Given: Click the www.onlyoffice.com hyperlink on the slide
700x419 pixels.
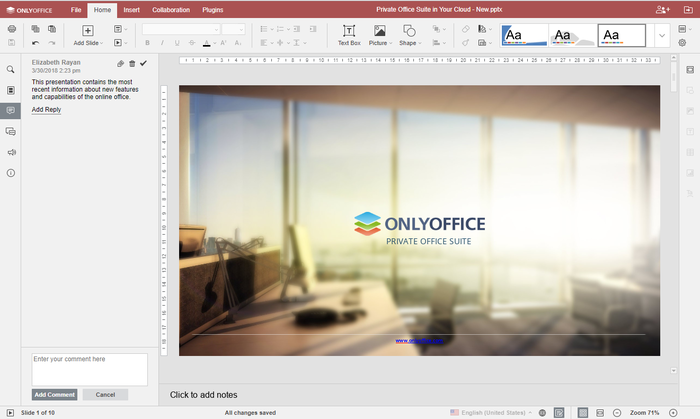Looking at the screenshot, I should [419, 341].
